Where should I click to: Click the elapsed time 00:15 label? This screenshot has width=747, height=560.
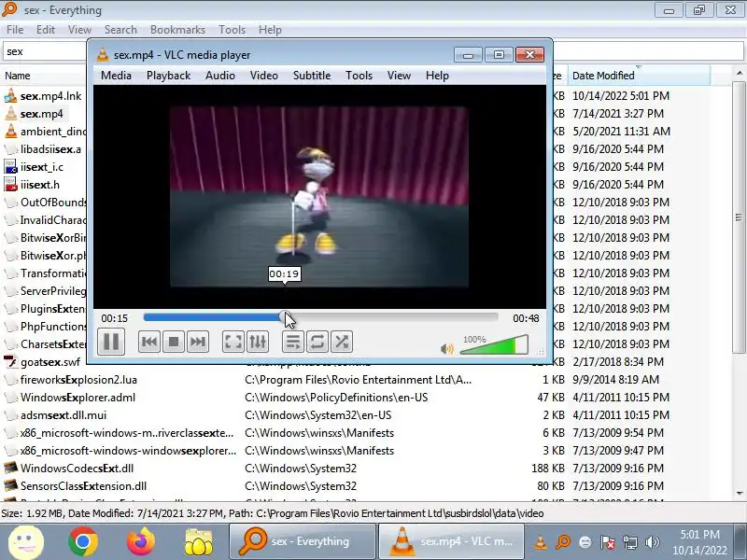pos(114,318)
